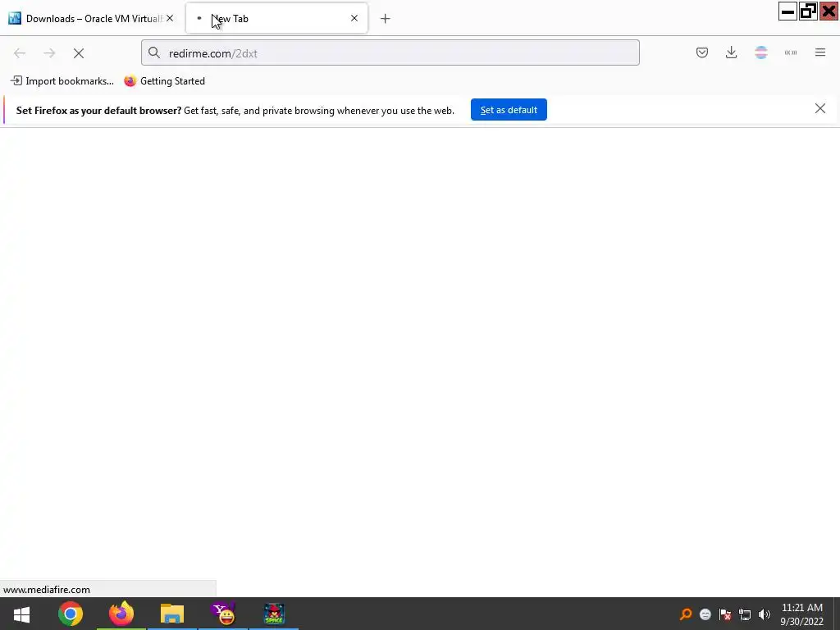Open a new tab with plus button
The width and height of the screenshot is (840, 630).
(x=386, y=19)
